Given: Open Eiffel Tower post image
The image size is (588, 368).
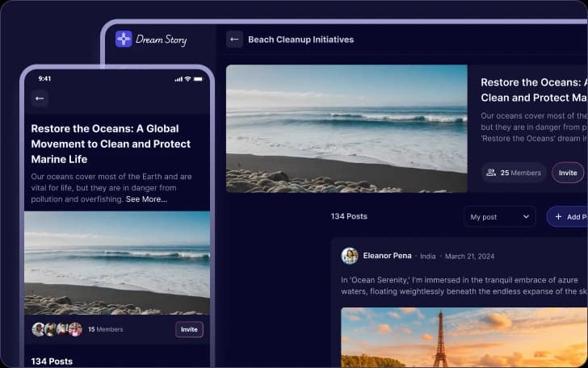Looking at the screenshot, I should 464,337.
